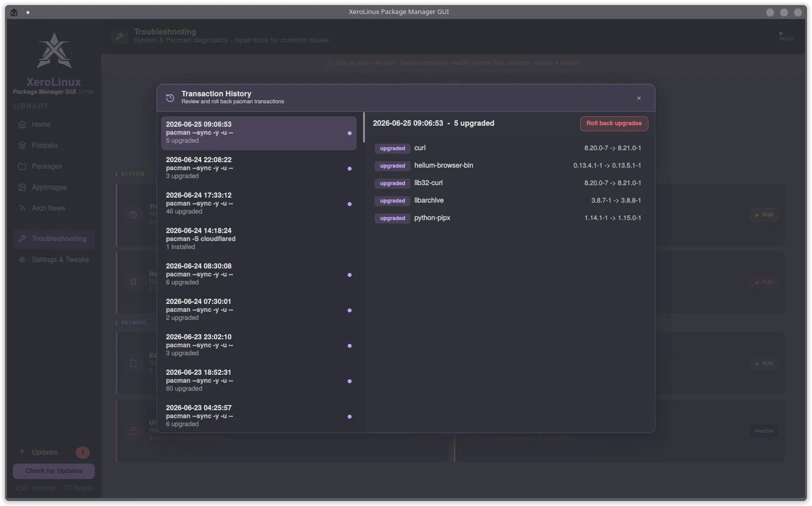Open Settings & Tweaks
The height and width of the screenshot is (506, 812).
54,260
